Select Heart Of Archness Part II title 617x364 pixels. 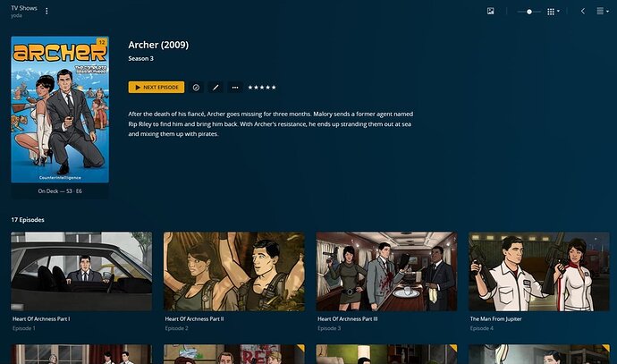194,318
